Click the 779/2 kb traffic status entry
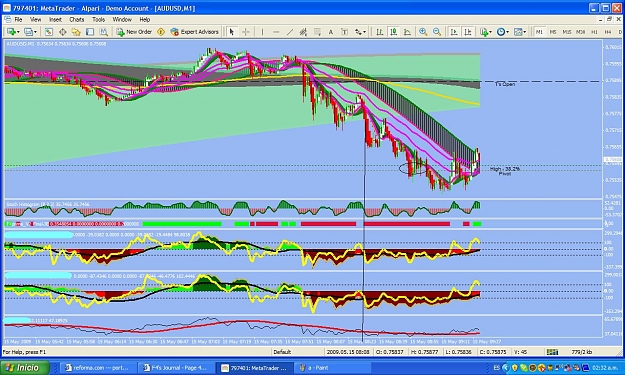The height and width of the screenshot is (375, 625). pyautogui.click(x=582, y=352)
